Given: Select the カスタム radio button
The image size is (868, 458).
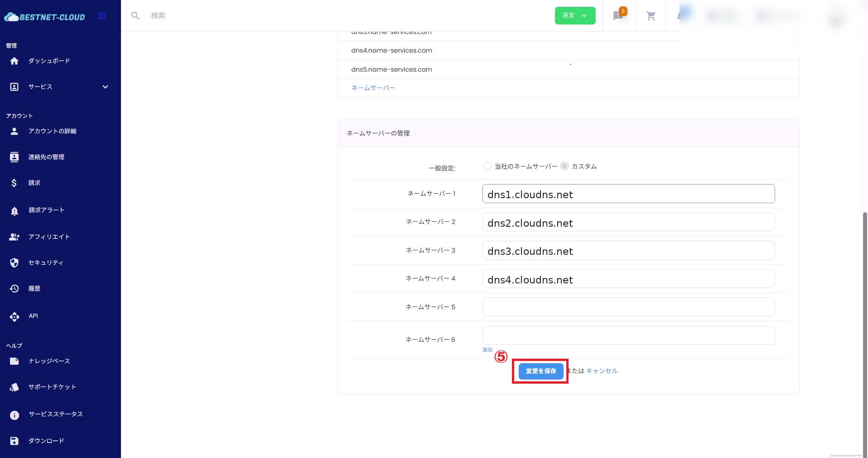Looking at the screenshot, I should [x=564, y=166].
